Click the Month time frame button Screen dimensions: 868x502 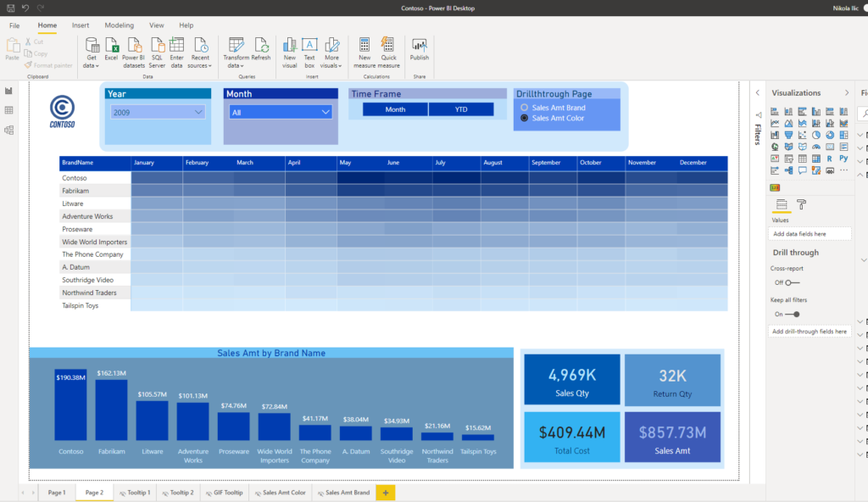tap(395, 109)
